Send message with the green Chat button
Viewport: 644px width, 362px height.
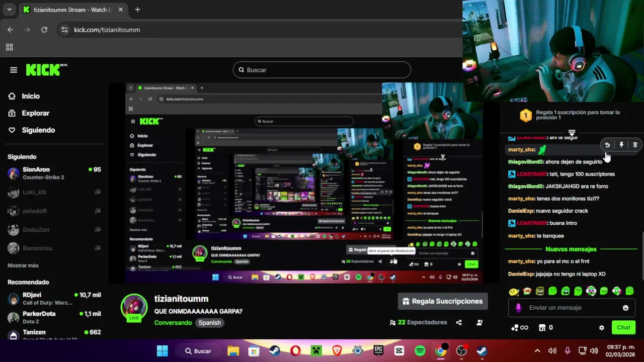coord(623,328)
